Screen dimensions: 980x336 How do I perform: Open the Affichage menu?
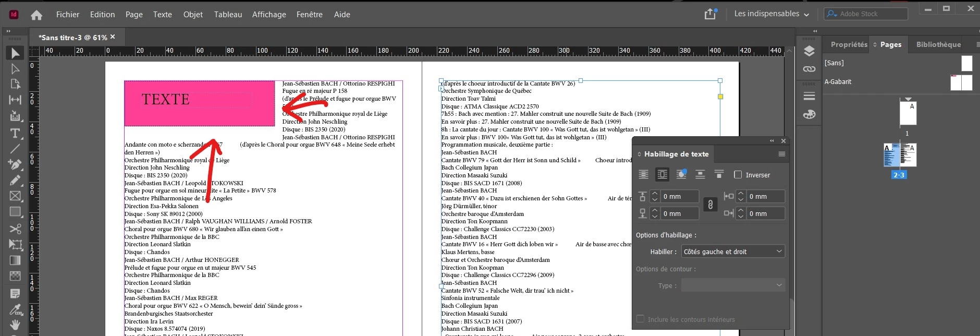(269, 15)
